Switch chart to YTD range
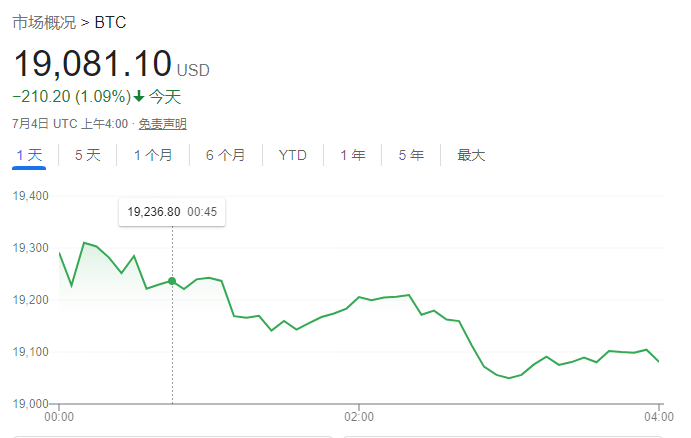This screenshot has width=691, height=438. [x=293, y=155]
